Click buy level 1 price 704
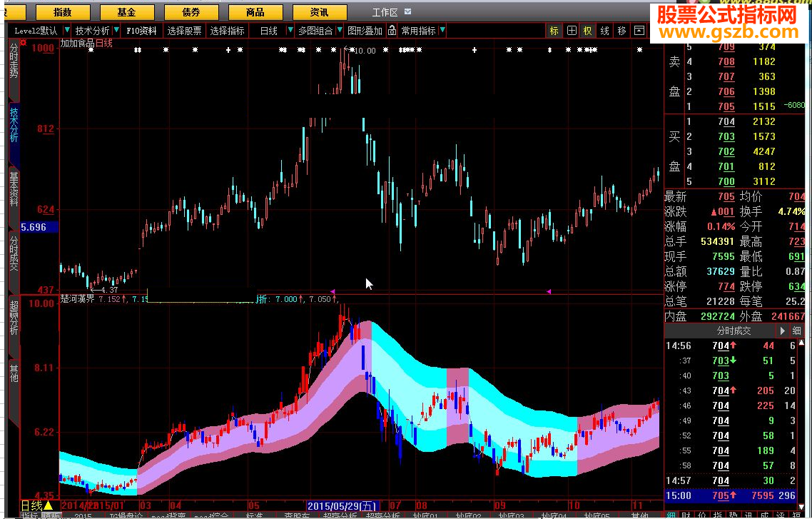 pos(726,121)
